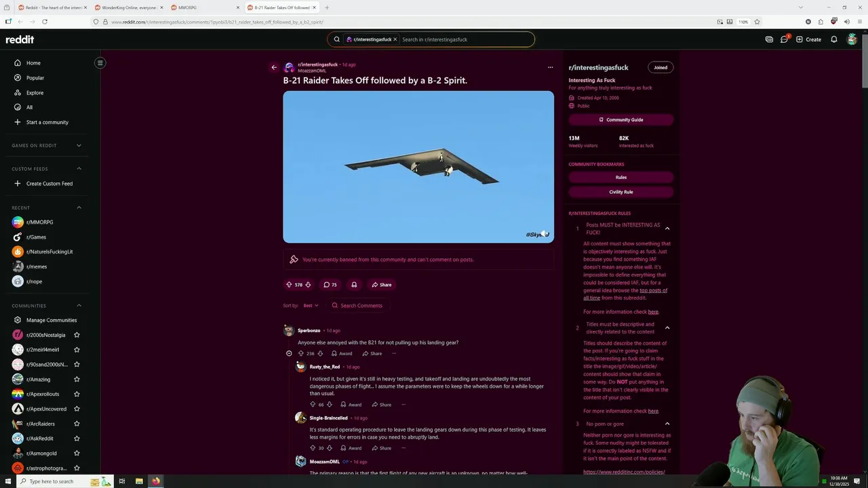Open the post's three-dot overflow menu

click(550, 67)
